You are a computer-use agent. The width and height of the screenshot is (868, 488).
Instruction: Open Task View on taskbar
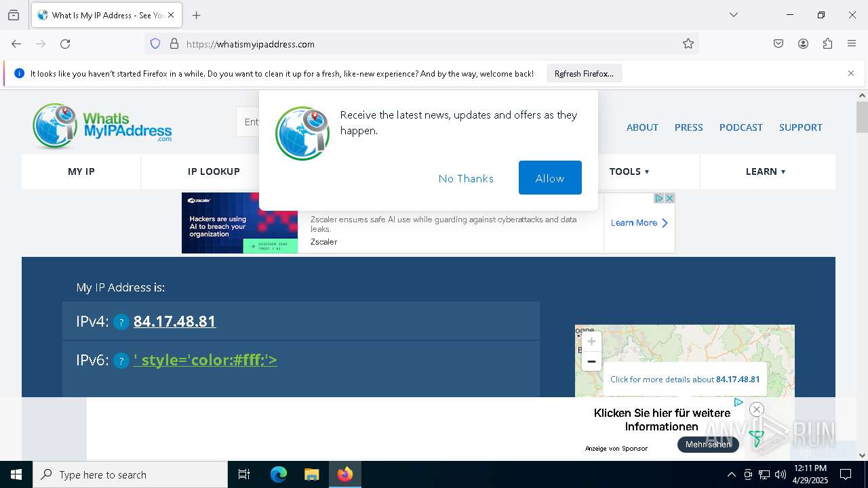(244, 474)
